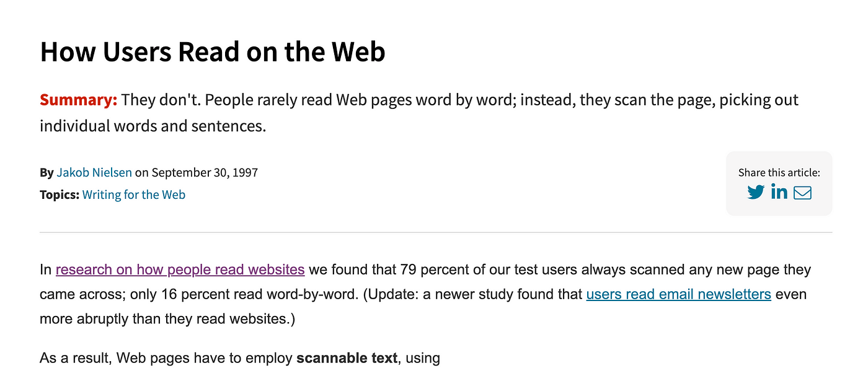
Task: Open the Writing for the Web topic
Action: 134,195
